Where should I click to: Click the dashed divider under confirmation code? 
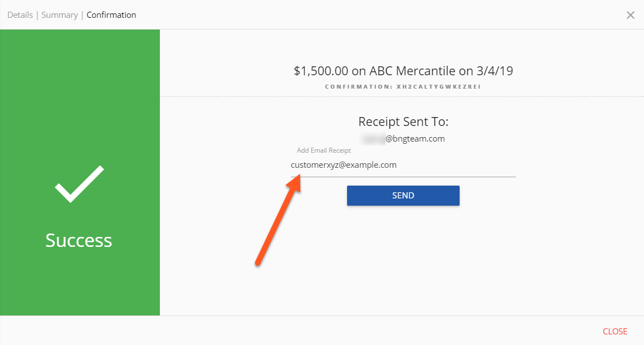click(402, 97)
